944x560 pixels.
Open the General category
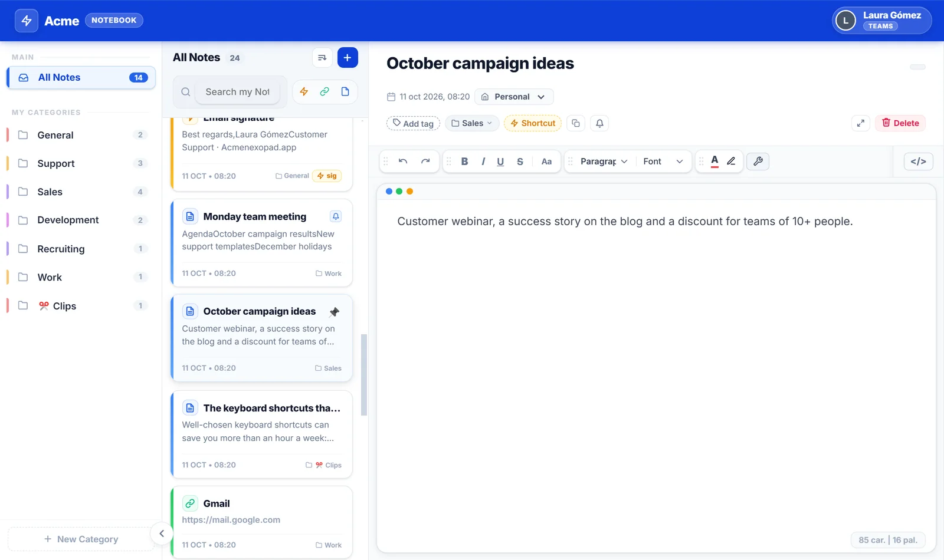tap(81, 135)
